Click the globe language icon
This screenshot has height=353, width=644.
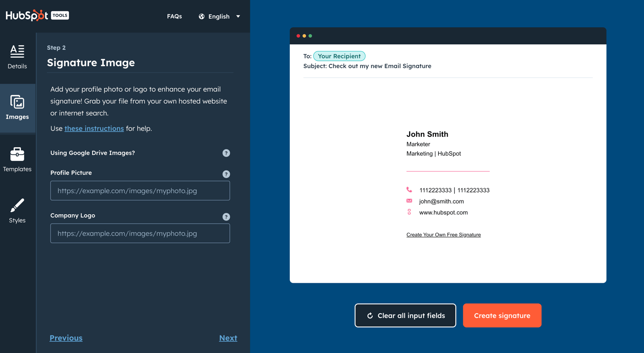click(x=202, y=17)
